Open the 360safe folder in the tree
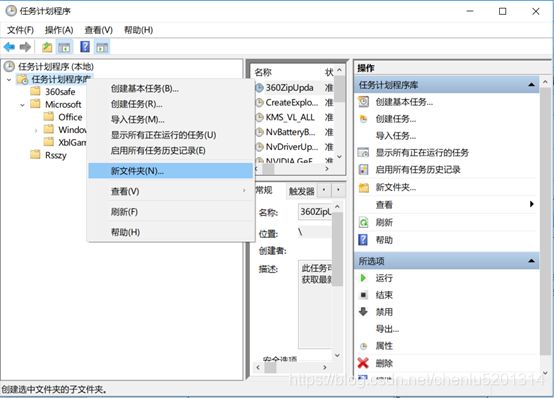 tap(60, 92)
